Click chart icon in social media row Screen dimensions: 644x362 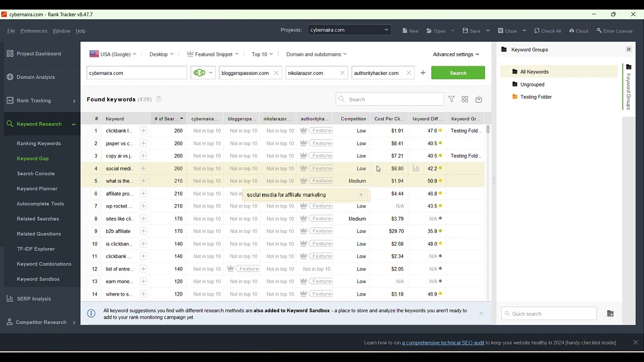tap(416, 168)
